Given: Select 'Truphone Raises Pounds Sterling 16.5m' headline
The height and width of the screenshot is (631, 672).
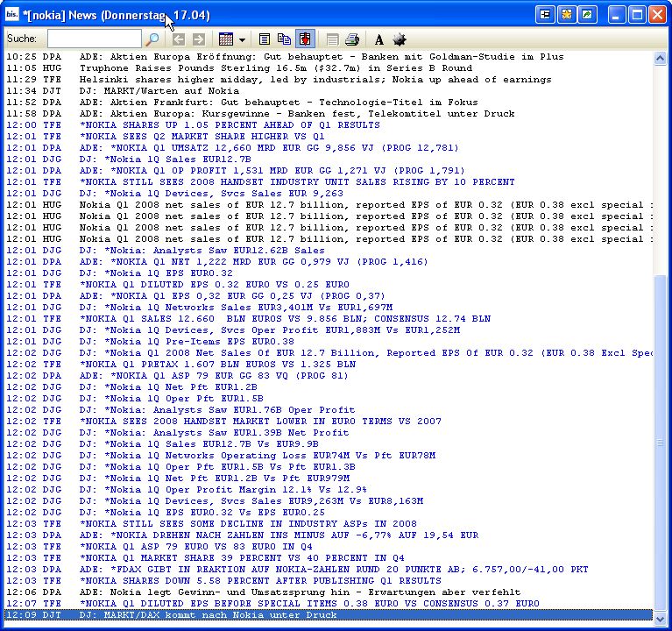Looking at the screenshot, I should [x=329, y=68].
